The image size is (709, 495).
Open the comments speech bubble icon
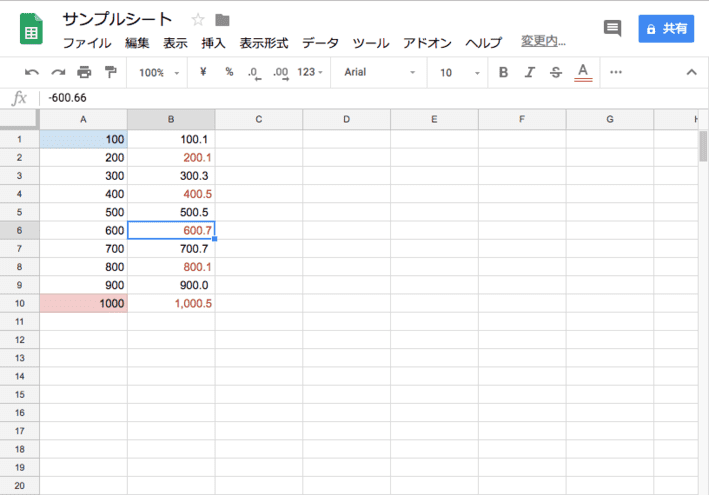(612, 29)
